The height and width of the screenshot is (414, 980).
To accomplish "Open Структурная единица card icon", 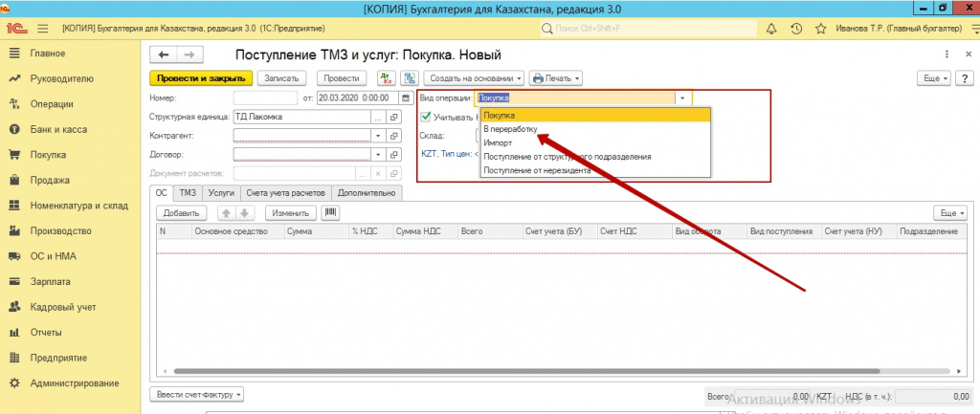I will pyautogui.click(x=394, y=117).
